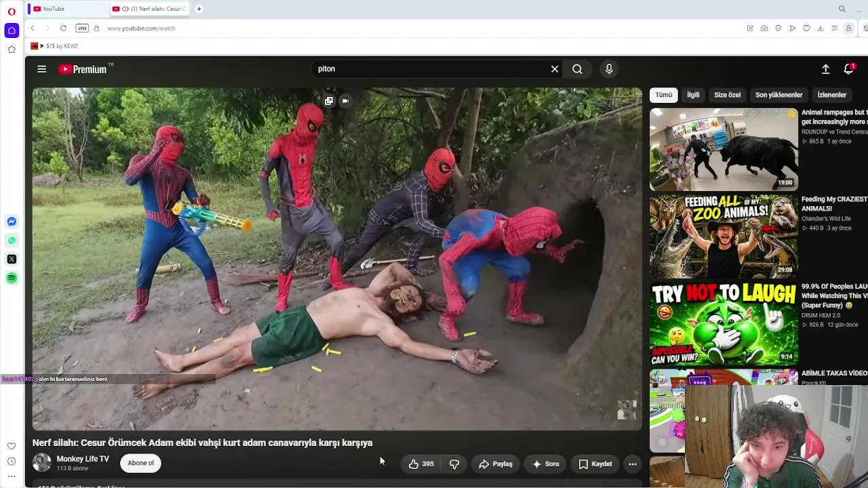The height and width of the screenshot is (488, 868).
Task: Go back to the previous page
Action: point(33,28)
